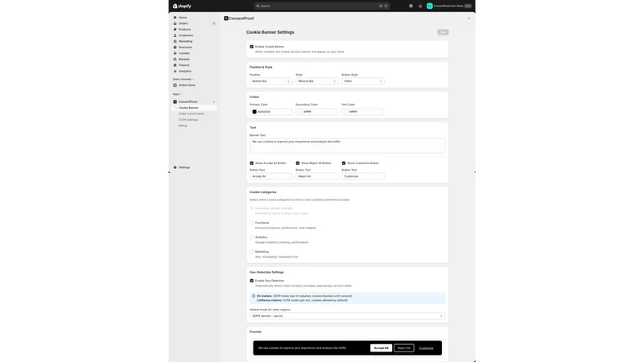Go to Orders in sidebar

(x=184, y=23)
